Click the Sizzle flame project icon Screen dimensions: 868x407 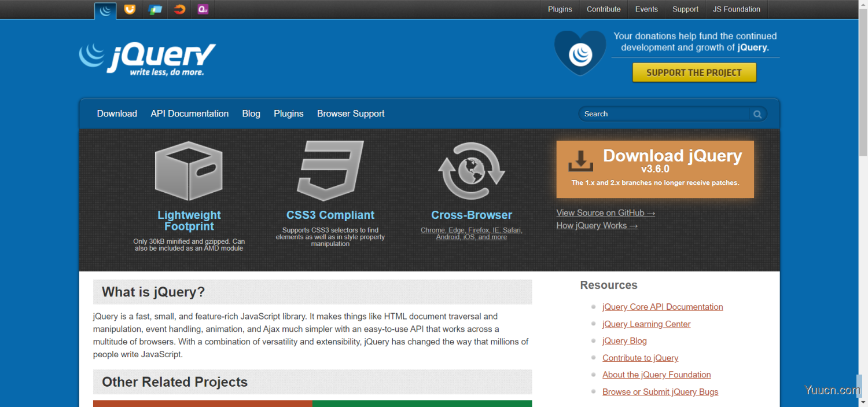pyautogui.click(x=179, y=9)
